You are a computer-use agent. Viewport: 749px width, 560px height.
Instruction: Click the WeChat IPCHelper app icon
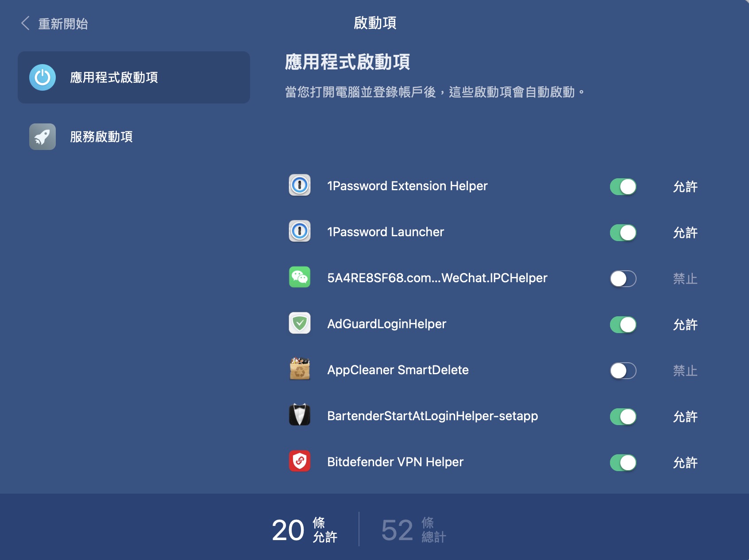point(300,277)
